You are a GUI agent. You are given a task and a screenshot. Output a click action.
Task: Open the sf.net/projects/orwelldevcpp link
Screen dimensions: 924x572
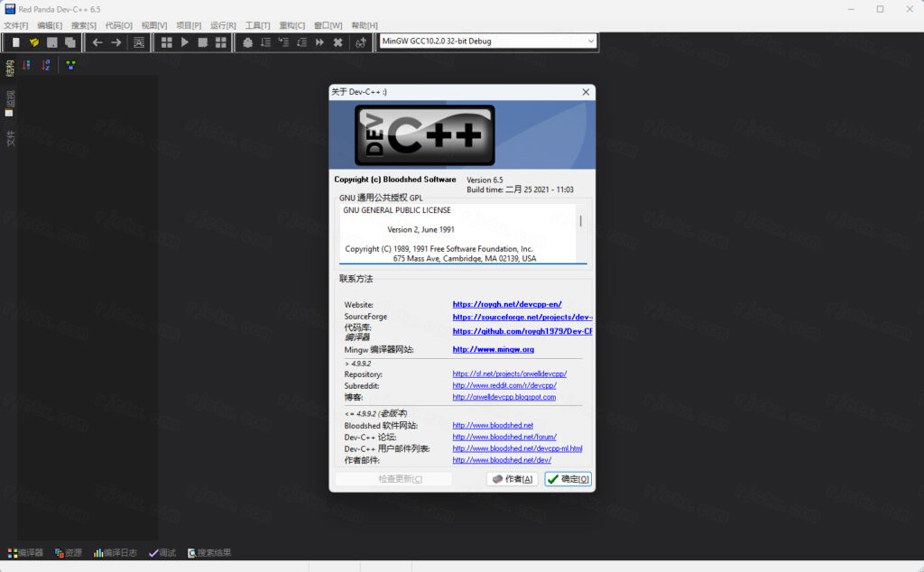(510, 374)
